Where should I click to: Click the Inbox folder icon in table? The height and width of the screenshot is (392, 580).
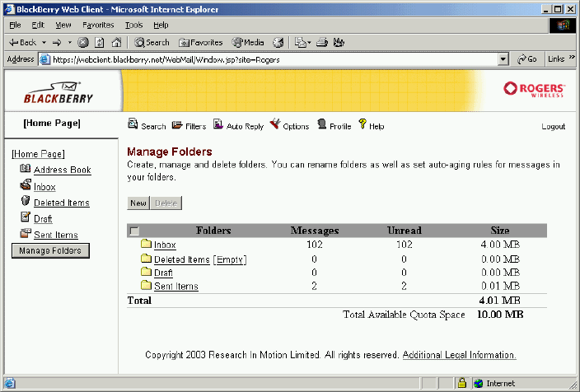[147, 244]
